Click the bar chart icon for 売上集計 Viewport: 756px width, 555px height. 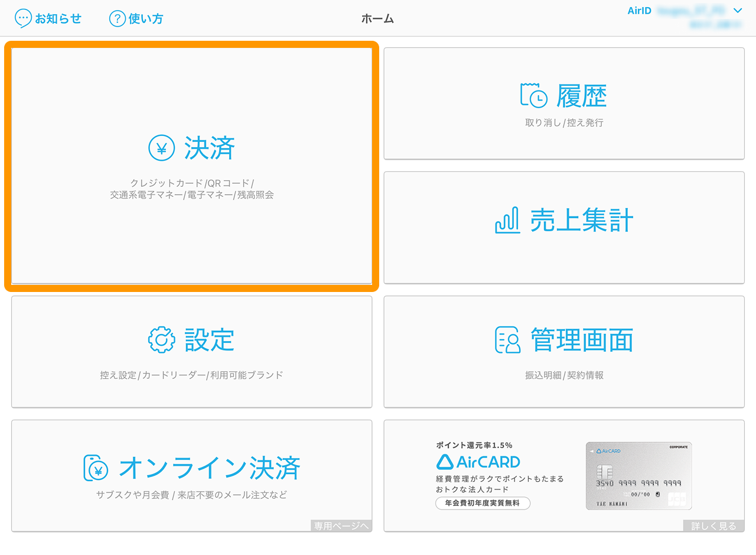coord(507,220)
